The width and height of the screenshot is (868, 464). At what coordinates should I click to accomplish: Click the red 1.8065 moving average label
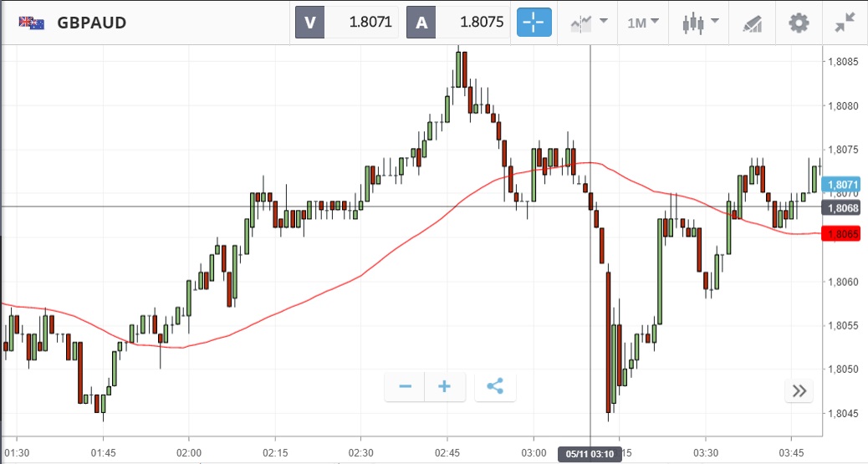(844, 235)
